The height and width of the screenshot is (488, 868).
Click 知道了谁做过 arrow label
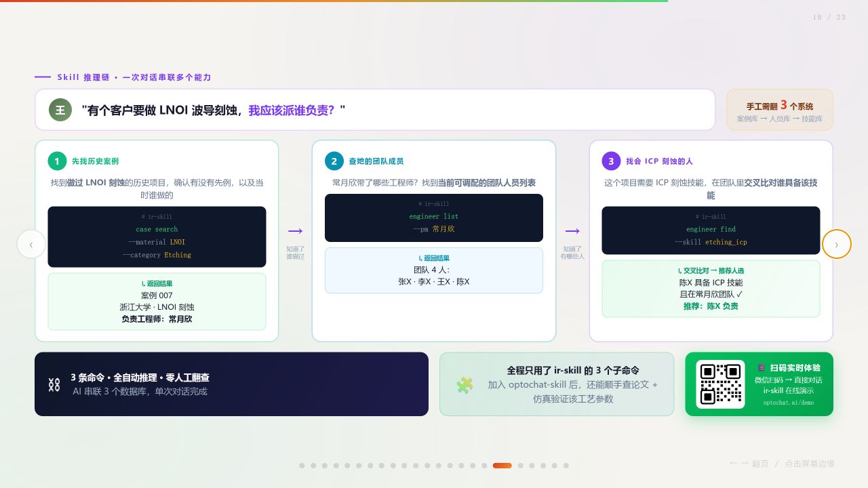coord(295,253)
